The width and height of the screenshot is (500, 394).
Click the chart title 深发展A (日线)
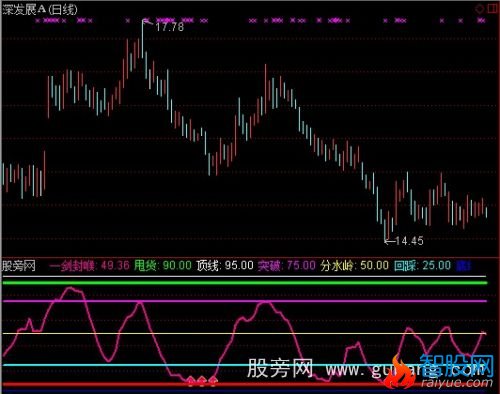coord(40,9)
